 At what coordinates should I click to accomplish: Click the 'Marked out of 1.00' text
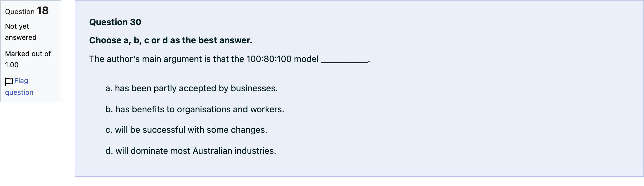[x=28, y=59]
